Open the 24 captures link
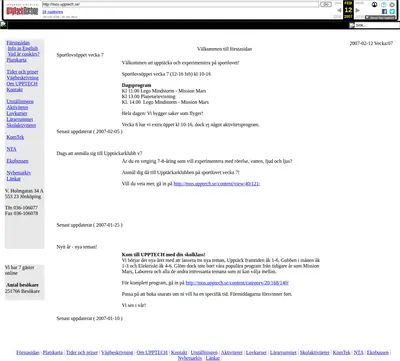 (53, 12)
